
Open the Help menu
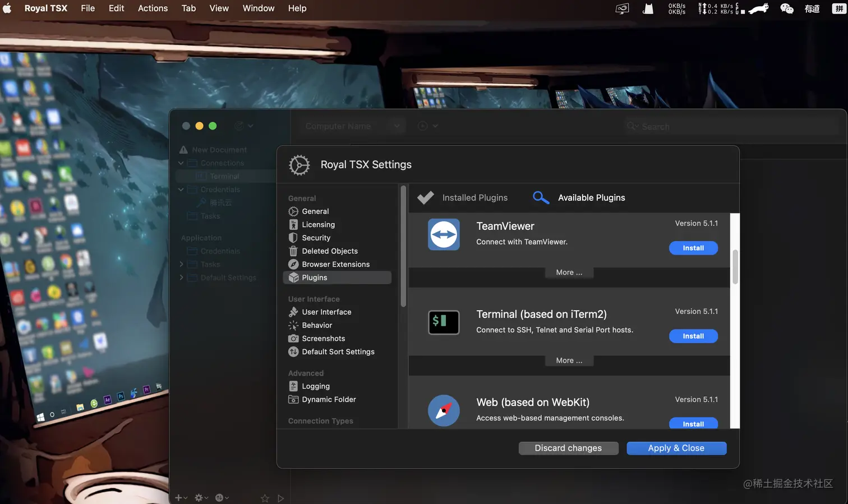pos(297,8)
